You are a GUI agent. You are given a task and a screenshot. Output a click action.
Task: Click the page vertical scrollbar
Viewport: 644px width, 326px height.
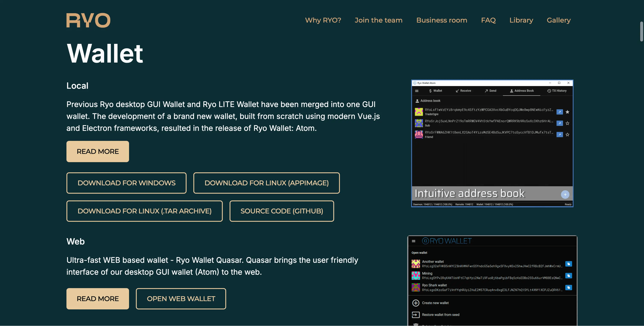click(x=641, y=31)
